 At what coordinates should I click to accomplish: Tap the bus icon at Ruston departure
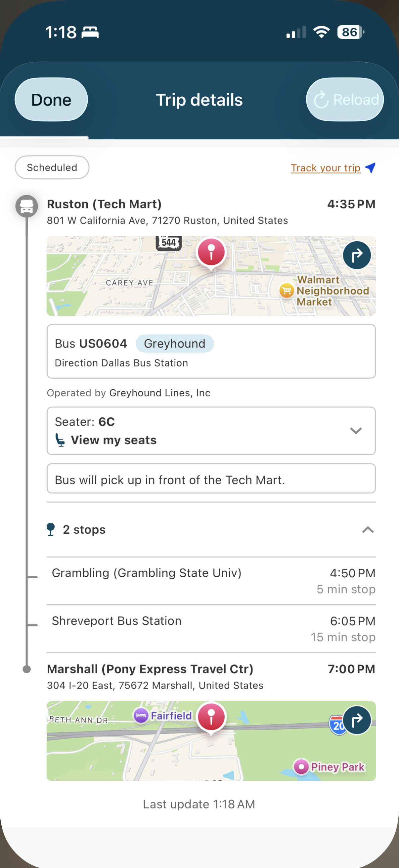tap(26, 206)
